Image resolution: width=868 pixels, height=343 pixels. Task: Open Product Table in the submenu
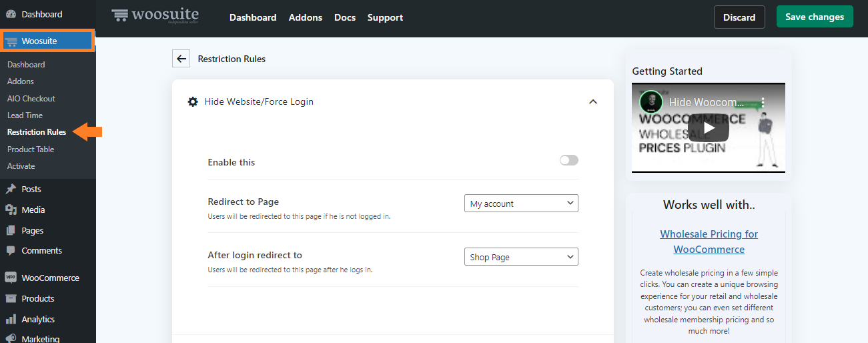[31, 149]
